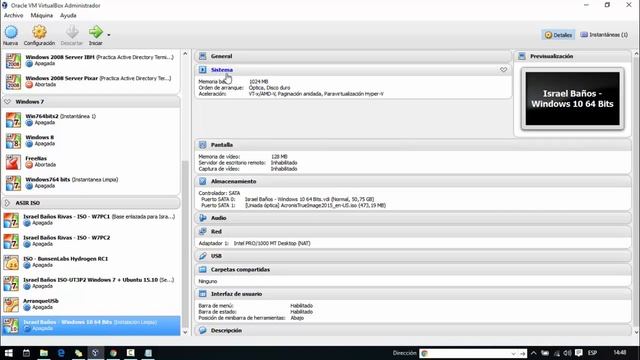This screenshot has height=360, width=640.
Task: Select the ArranqueUSb machine
Action: [91, 304]
